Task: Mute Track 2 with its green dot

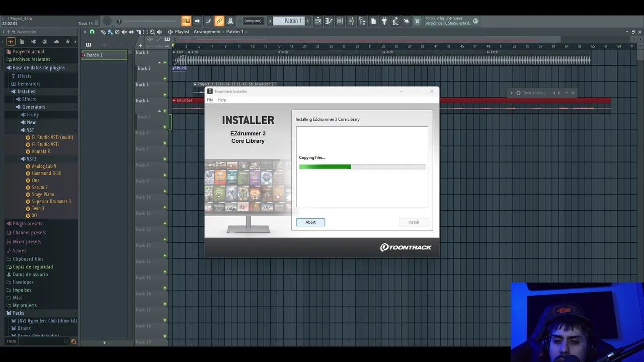Action: pos(165,78)
